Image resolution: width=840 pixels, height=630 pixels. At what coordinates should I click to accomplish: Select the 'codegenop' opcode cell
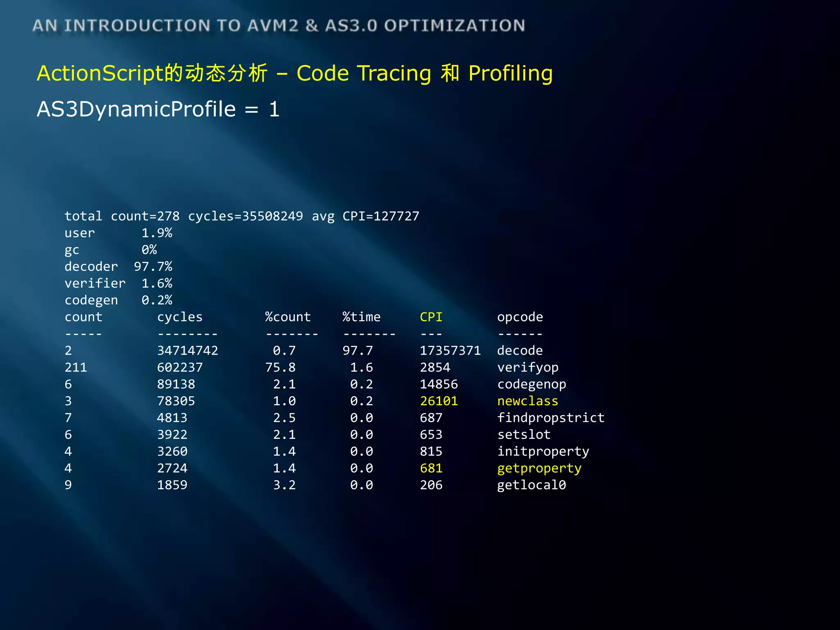click(532, 384)
